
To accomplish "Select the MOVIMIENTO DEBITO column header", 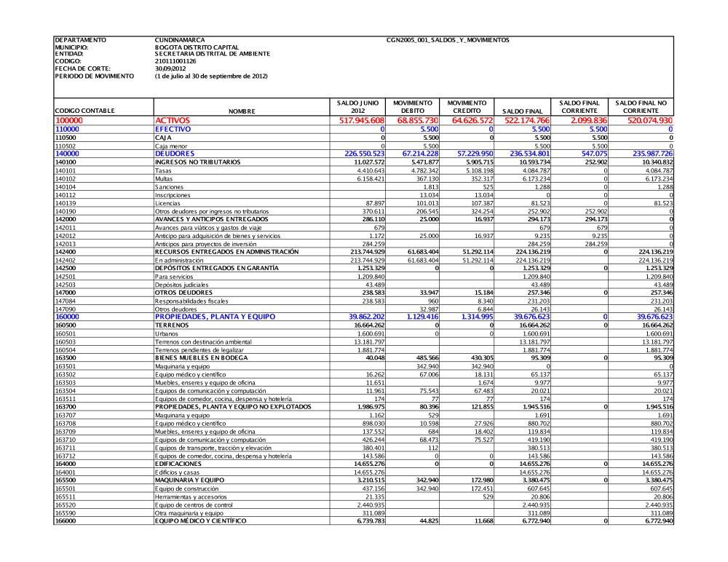I will pyautogui.click(x=413, y=106).
